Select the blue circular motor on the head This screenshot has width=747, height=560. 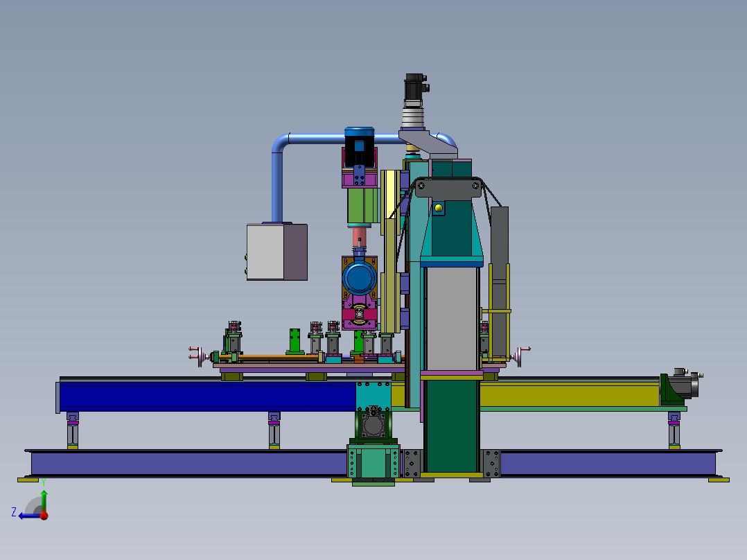tap(359, 278)
